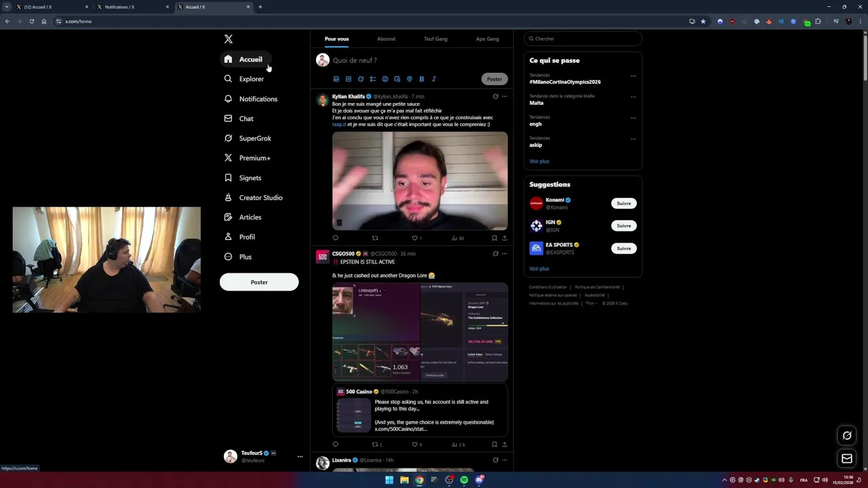
Task: Add a GIF in the composer
Action: (x=348, y=79)
